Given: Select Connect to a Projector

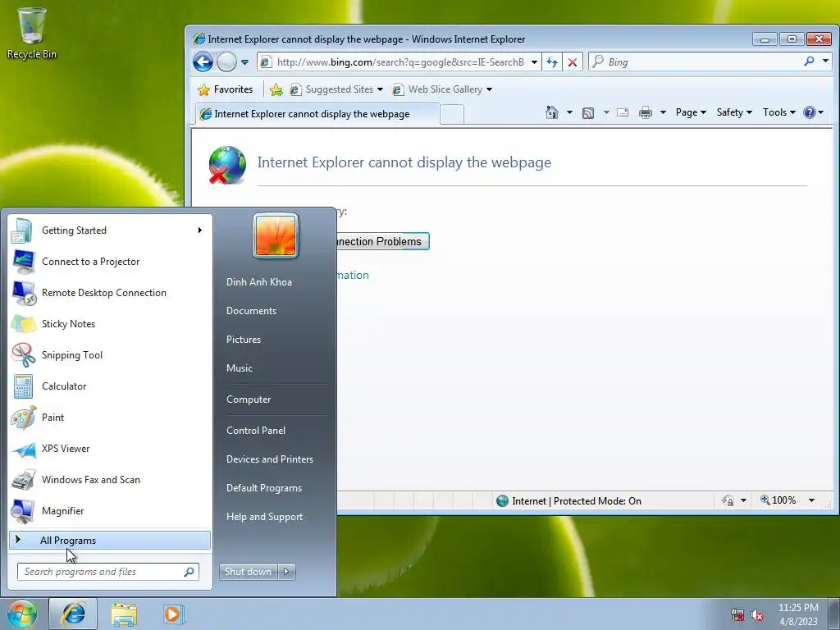Looking at the screenshot, I should pyautogui.click(x=111, y=262).
